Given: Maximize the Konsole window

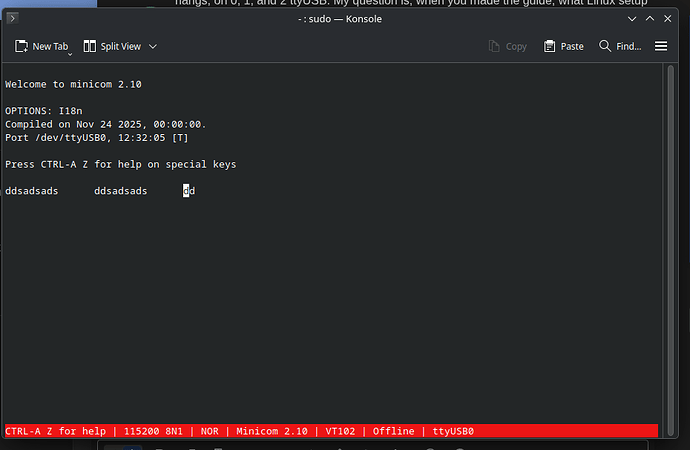Looking at the screenshot, I should coord(650,18).
